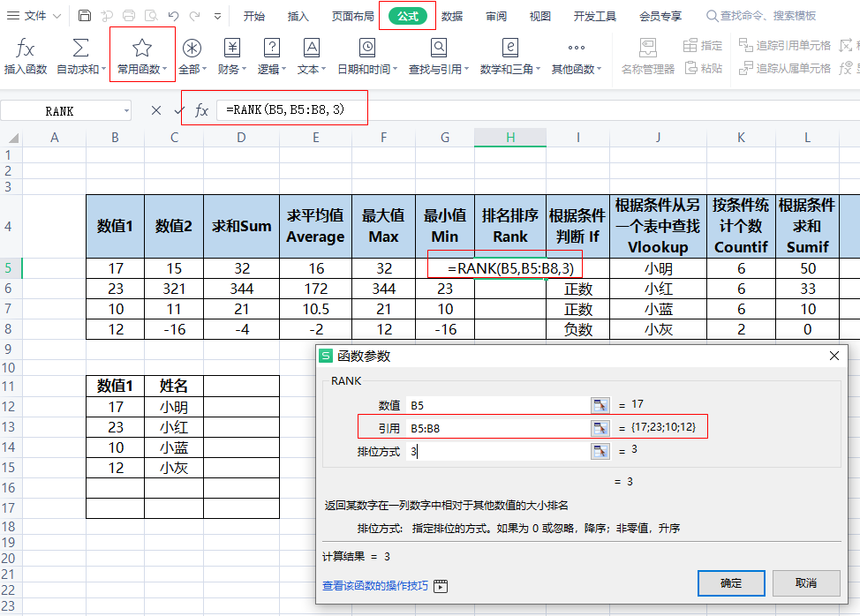Image resolution: width=860 pixels, height=616 pixels.
Task: Click the video tutorial icon beside tips link
Action: point(441,586)
